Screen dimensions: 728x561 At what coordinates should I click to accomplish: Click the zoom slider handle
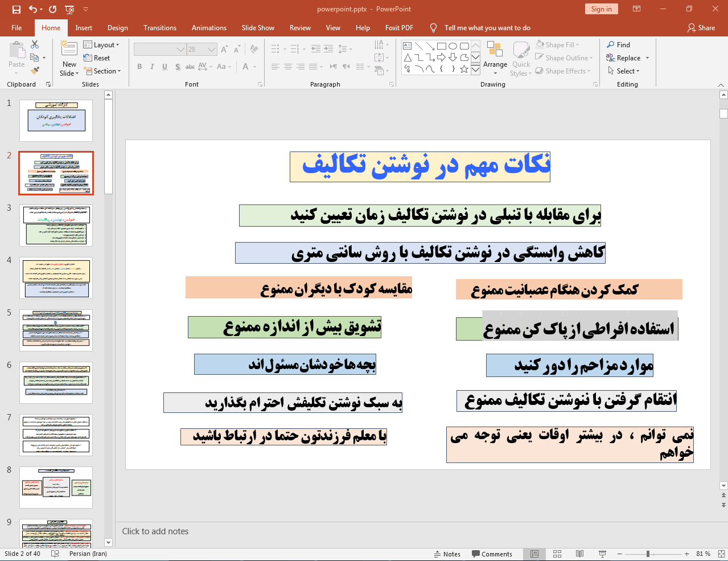pos(648,554)
